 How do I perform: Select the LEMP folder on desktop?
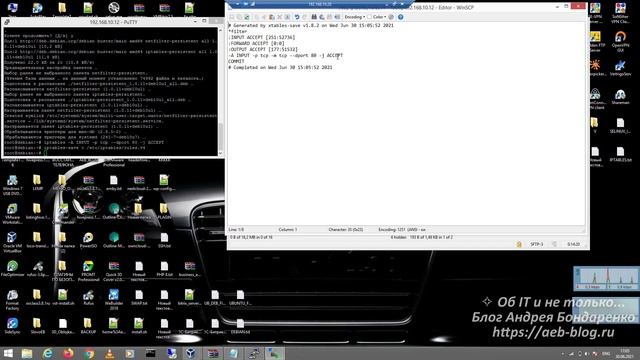37,183
